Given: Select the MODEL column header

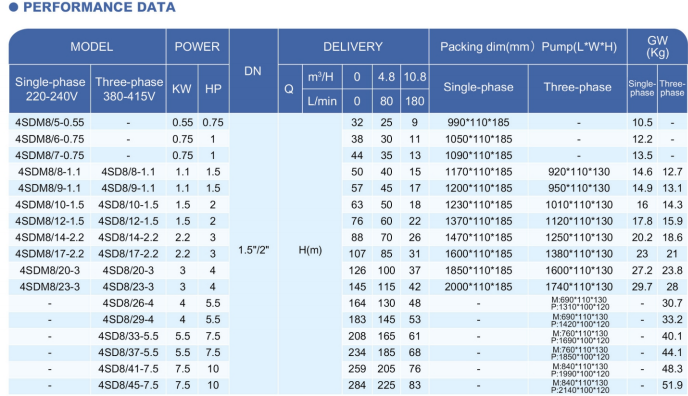Looking at the screenshot, I should (x=92, y=47).
